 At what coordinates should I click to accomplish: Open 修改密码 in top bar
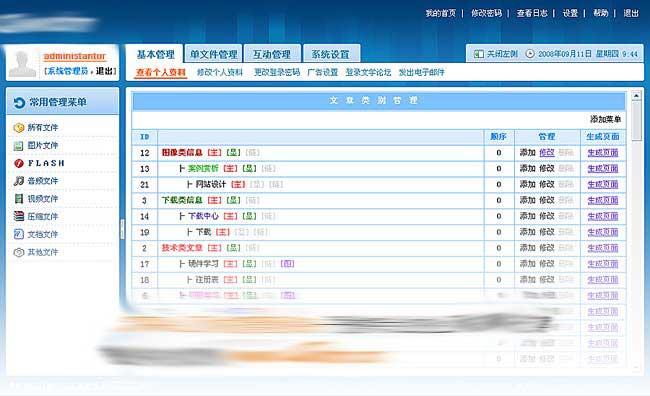[x=486, y=13]
